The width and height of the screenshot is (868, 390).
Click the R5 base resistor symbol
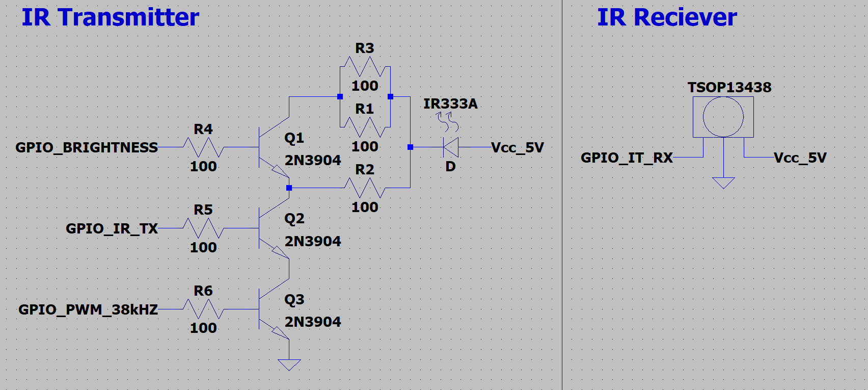pyautogui.click(x=203, y=228)
